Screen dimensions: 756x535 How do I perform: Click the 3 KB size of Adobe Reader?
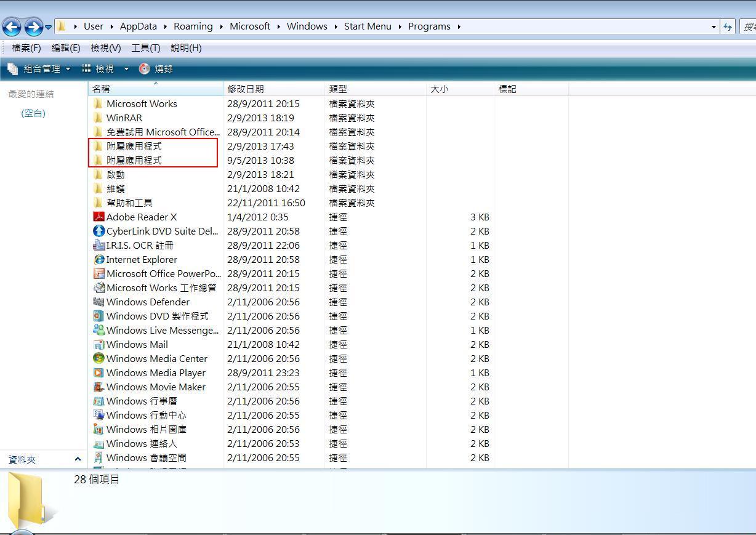pyautogui.click(x=480, y=217)
